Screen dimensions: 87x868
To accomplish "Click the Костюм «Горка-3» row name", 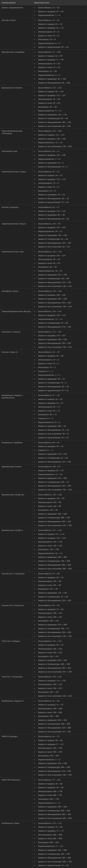I will [x=10, y=352].
